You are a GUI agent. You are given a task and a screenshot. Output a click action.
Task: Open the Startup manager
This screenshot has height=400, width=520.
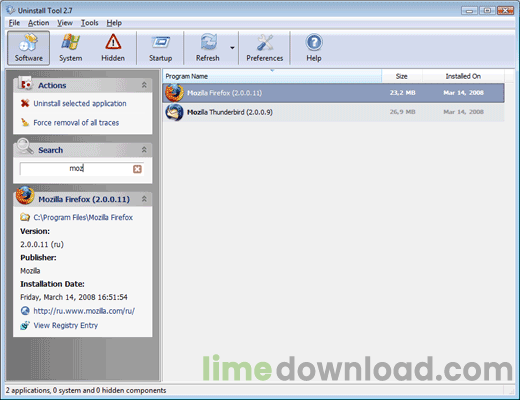tap(161, 48)
